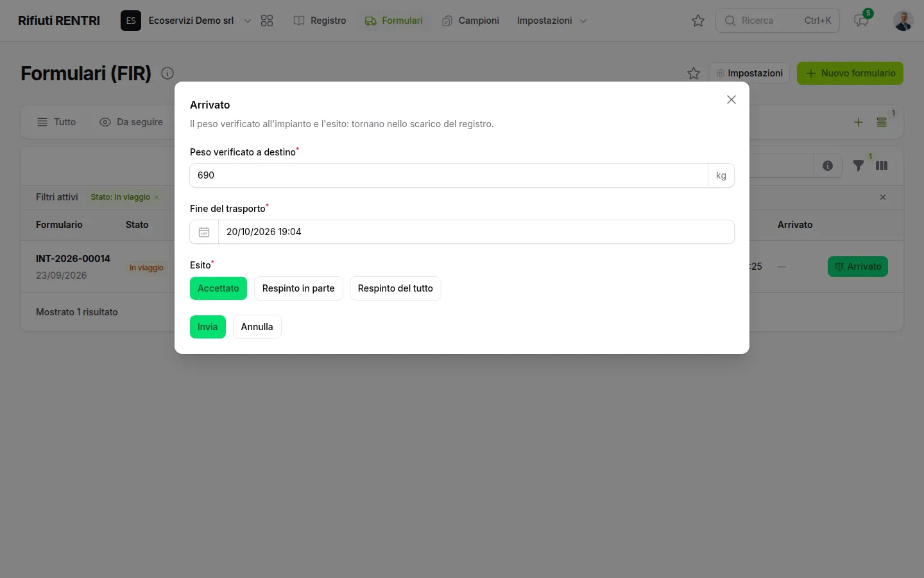Click the Arrivato button for INT-2026-00014
The width and height of the screenshot is (924, 578).
pyautogui.click(x=858, y=267)
